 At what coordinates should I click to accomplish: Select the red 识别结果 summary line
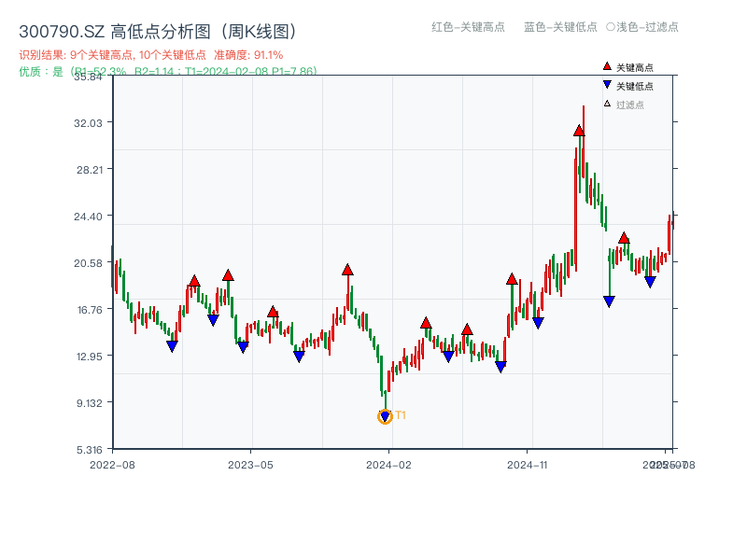pos(151,55)
